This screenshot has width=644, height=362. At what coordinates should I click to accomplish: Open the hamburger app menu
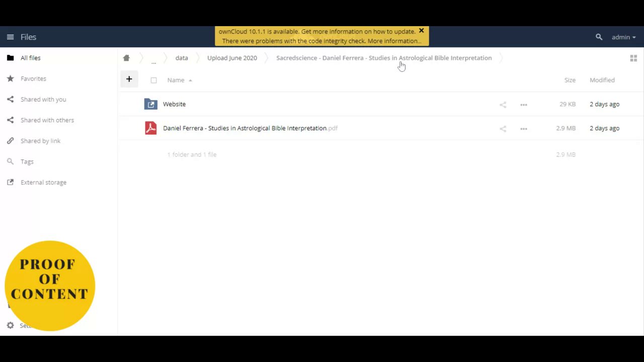pyautogui.click(x=10, y=37)
